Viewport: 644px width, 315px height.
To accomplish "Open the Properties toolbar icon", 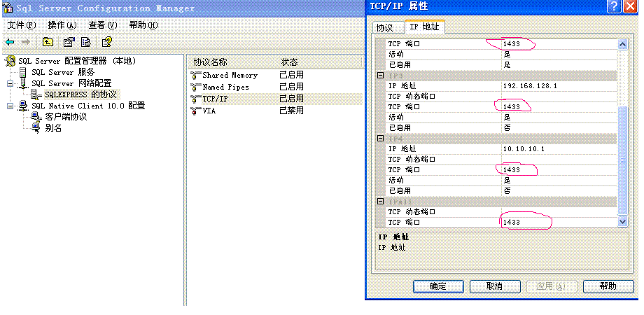I will coord(69,41).
